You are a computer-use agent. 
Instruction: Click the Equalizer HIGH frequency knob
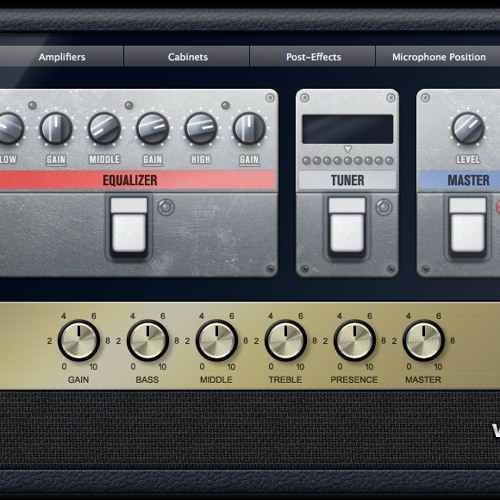click(x=201, y=128)
